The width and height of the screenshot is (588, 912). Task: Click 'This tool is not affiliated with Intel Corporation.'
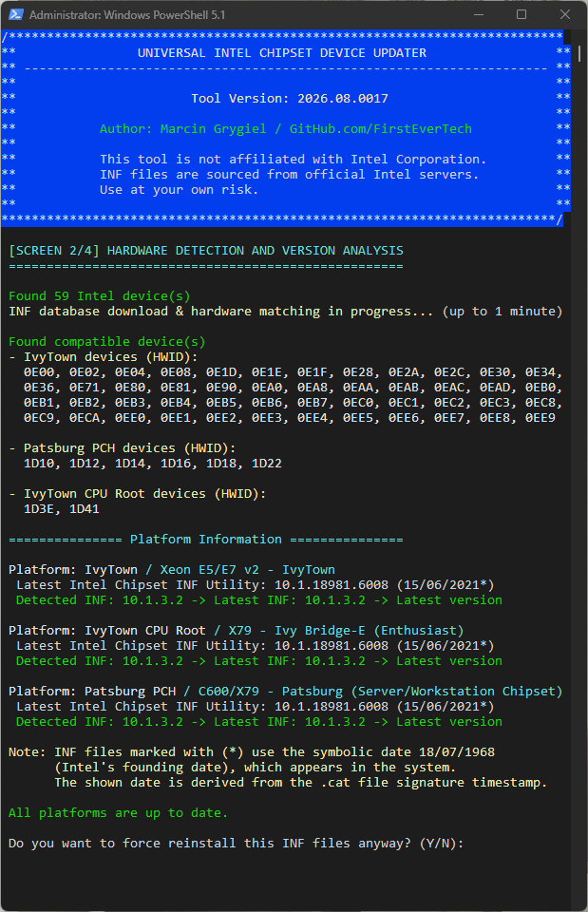click(x=293, y=160)
